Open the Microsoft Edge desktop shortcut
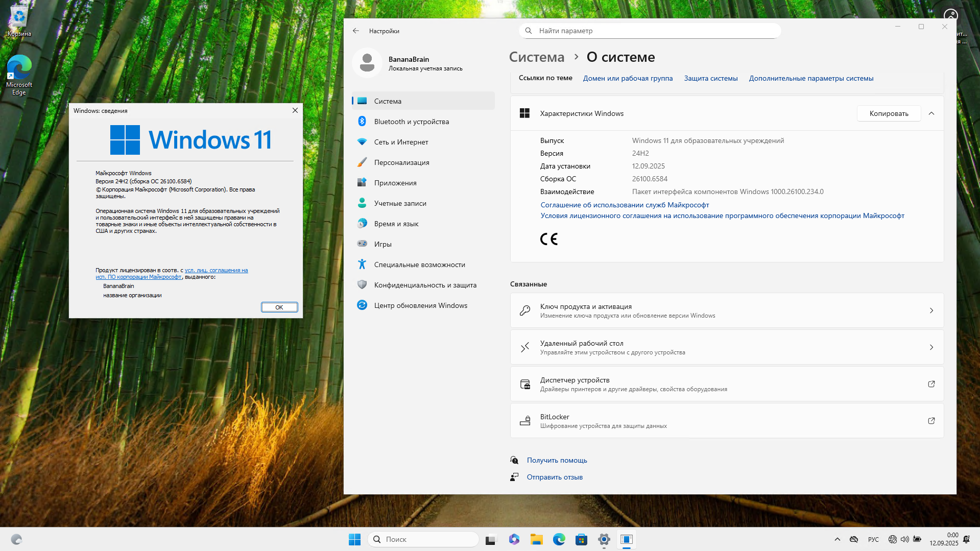Viewport: 980px width, 551px height. (19, 75)
